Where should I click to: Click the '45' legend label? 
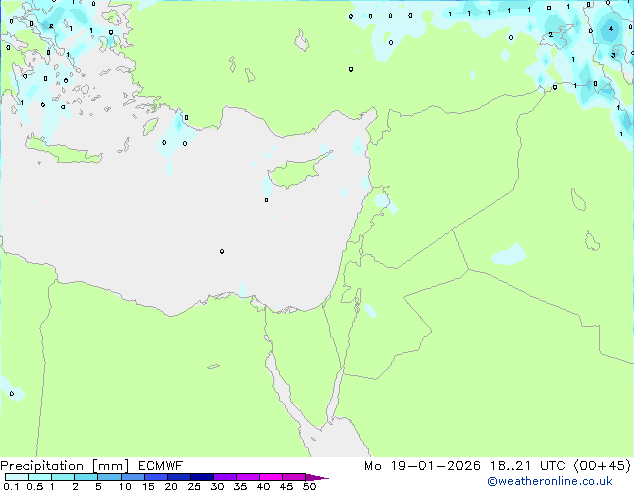[x=286, y=486]
